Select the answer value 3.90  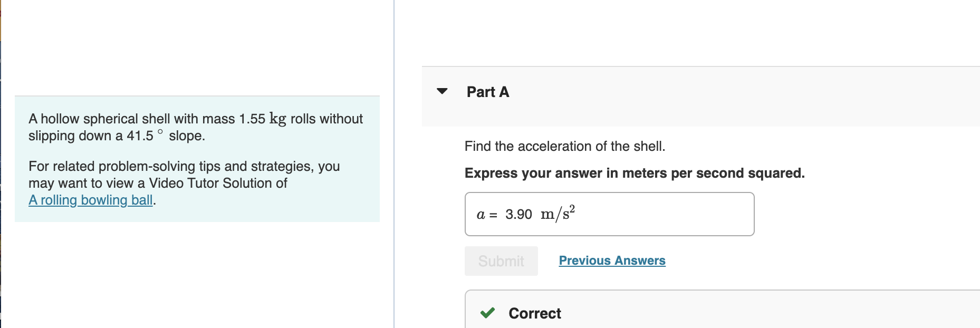518,214
